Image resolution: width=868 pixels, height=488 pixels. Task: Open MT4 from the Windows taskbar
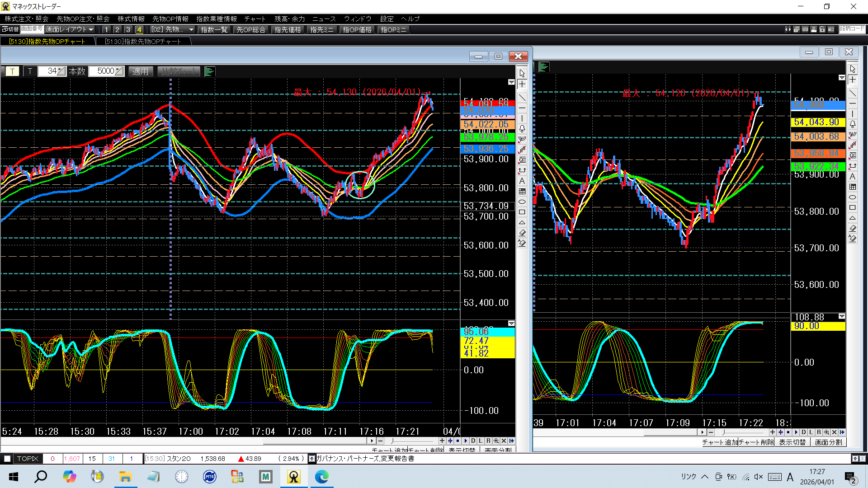(x=209, y=476)
